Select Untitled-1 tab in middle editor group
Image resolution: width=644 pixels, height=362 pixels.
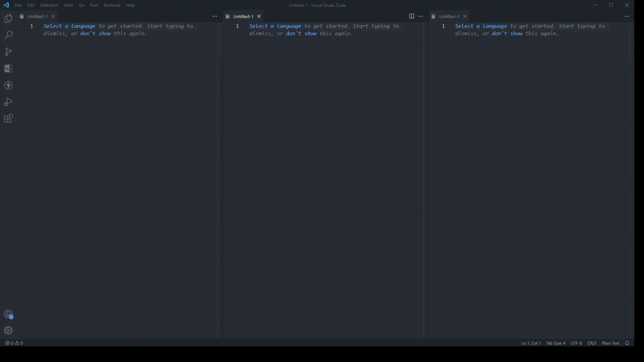tap(243, 16)
